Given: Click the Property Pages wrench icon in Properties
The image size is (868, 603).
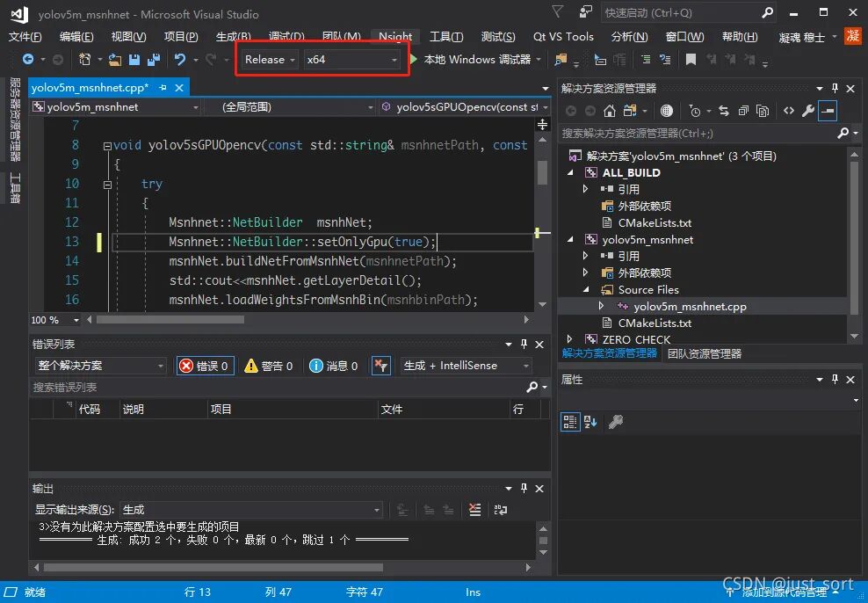Looking at the screenshot, I should [x=616, y=422].
